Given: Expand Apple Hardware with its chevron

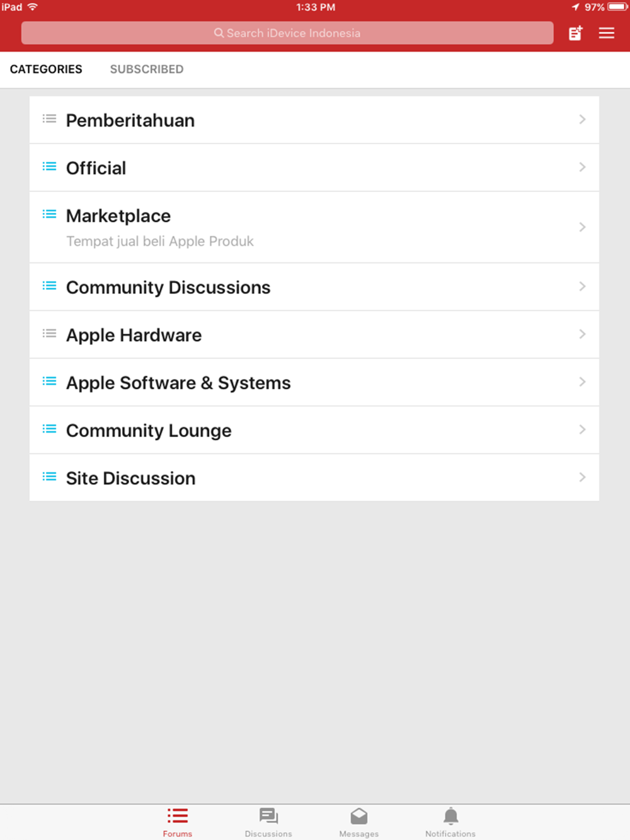Looking at the screenshot, I should 582,334.
